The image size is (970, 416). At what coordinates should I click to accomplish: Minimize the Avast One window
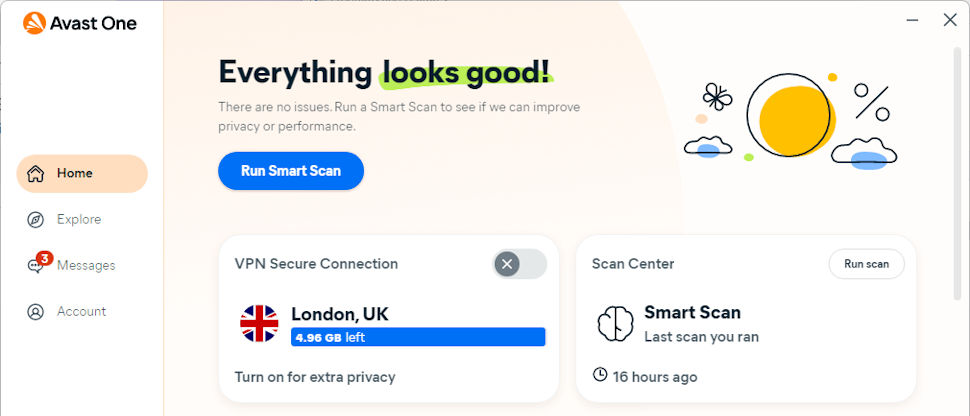click(912, 19)
